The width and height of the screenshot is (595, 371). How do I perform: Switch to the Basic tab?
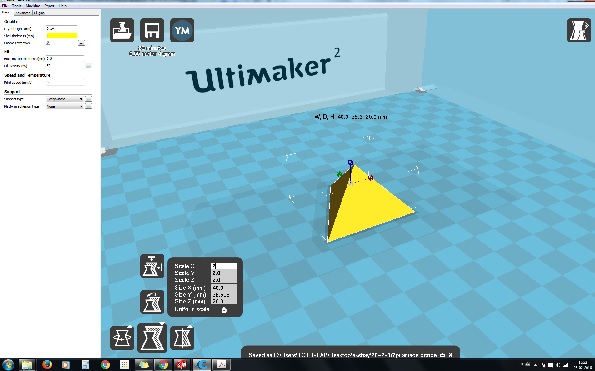6,13
